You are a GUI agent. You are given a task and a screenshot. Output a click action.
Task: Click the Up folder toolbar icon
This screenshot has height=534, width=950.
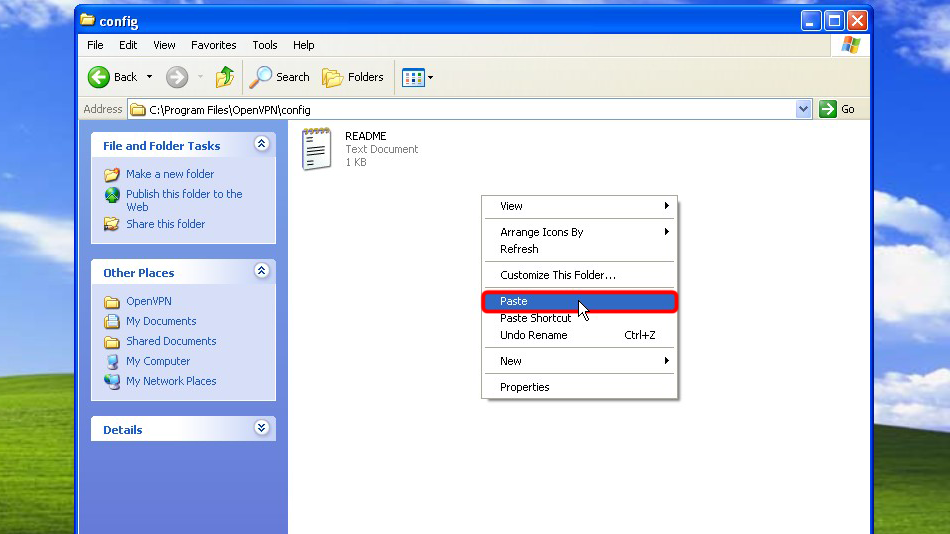click(225, 77)
